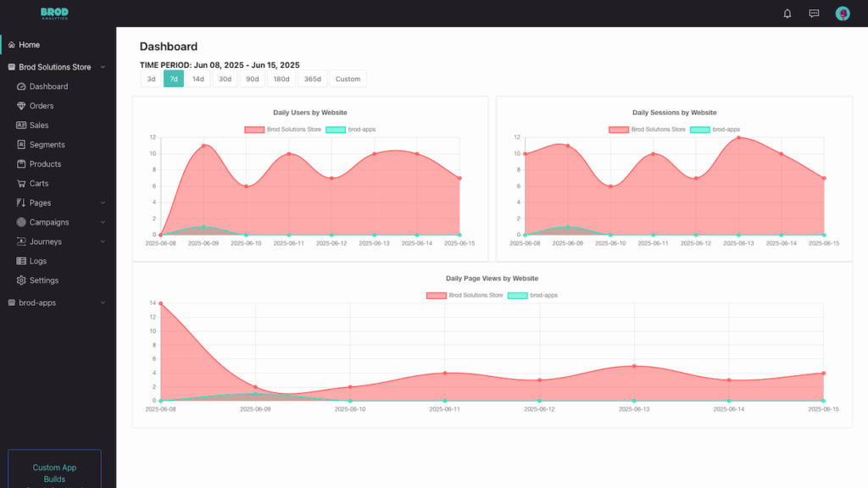Click the Segments sidebar icon
The height and width of the screenshot is (488, 868).
20,144
